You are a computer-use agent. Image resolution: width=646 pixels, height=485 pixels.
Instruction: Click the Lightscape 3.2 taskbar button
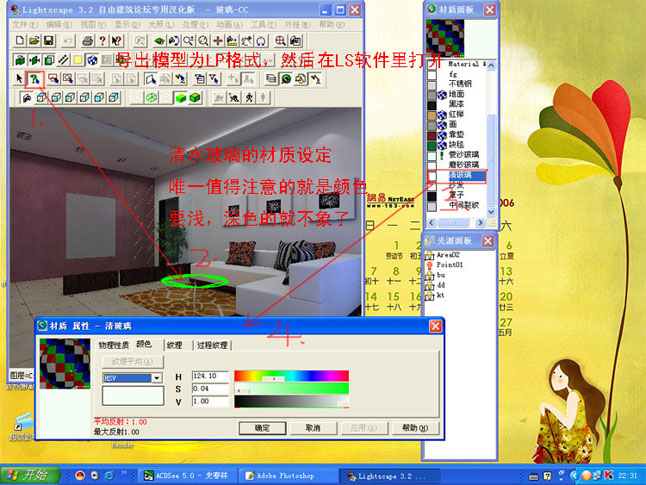[x=388, y=476]
